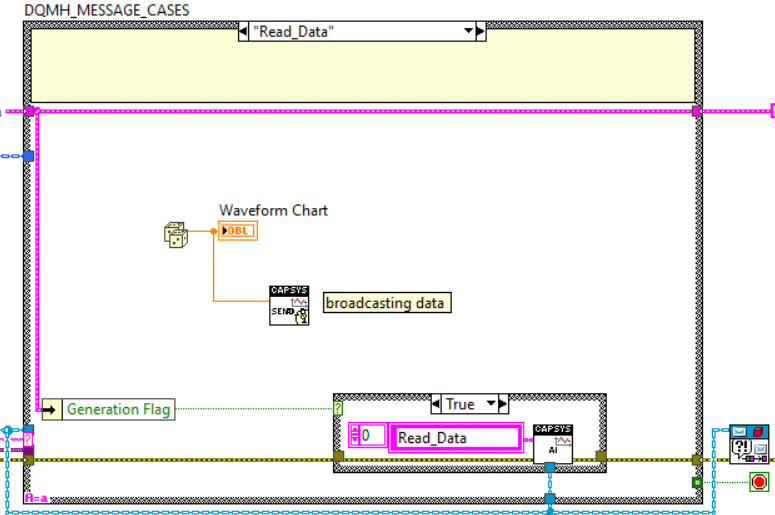This screenshot has width=775, height=515.
Task: Click the message dequeue subVI icon
Action: [x=749, y=444]
